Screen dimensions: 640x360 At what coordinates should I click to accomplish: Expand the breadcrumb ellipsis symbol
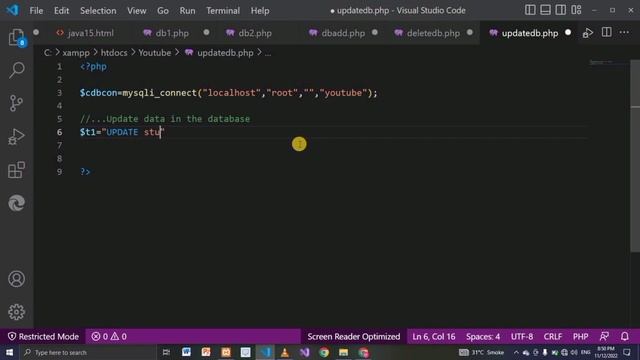268,53
